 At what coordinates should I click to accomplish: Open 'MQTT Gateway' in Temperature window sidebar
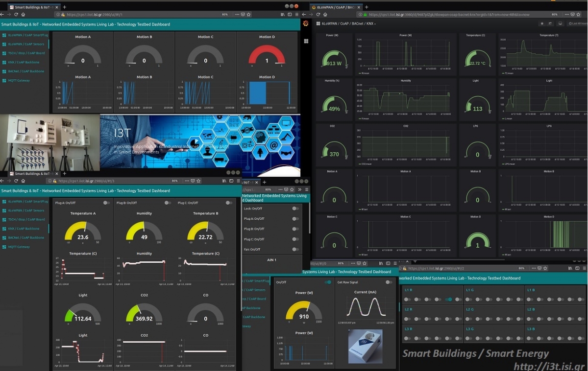point(19,247)
